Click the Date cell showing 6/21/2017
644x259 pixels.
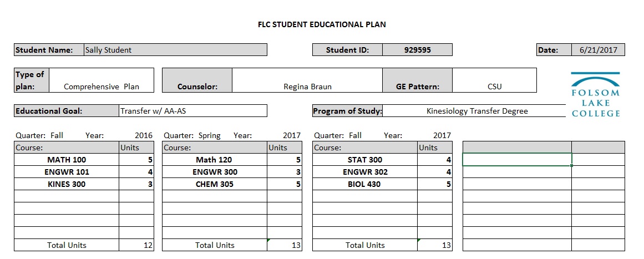(x=598, y=50)
